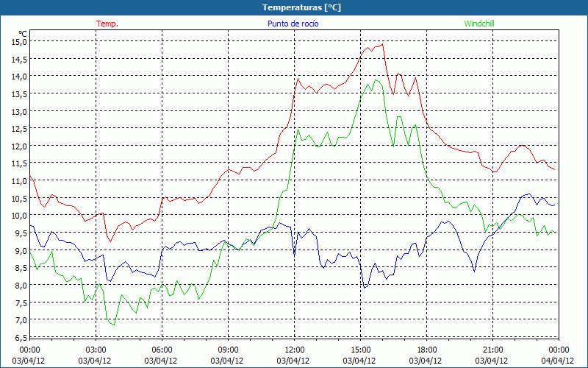The width and height of the screenshot is (588, 368).
Task: Click the 18:00 time axis label
Action: tap(426, 350)
